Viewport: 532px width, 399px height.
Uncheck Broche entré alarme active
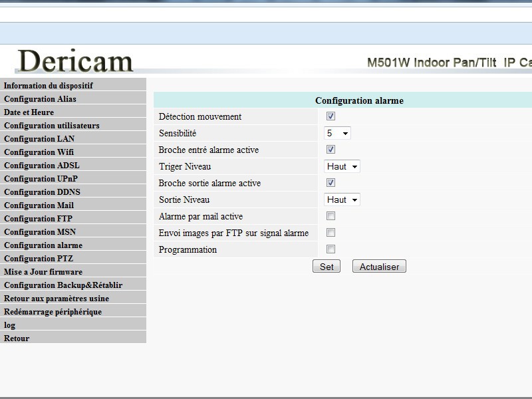click(x=331, y=149)
